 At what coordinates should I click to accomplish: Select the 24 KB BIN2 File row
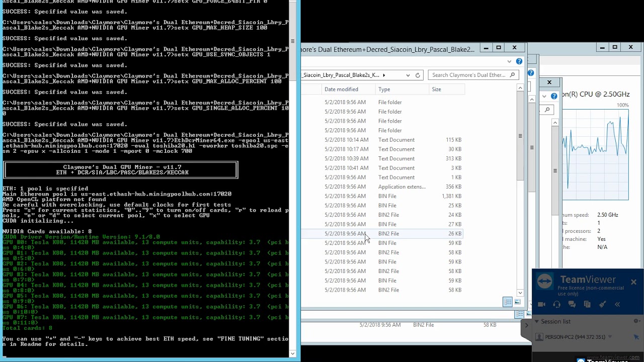382,215
